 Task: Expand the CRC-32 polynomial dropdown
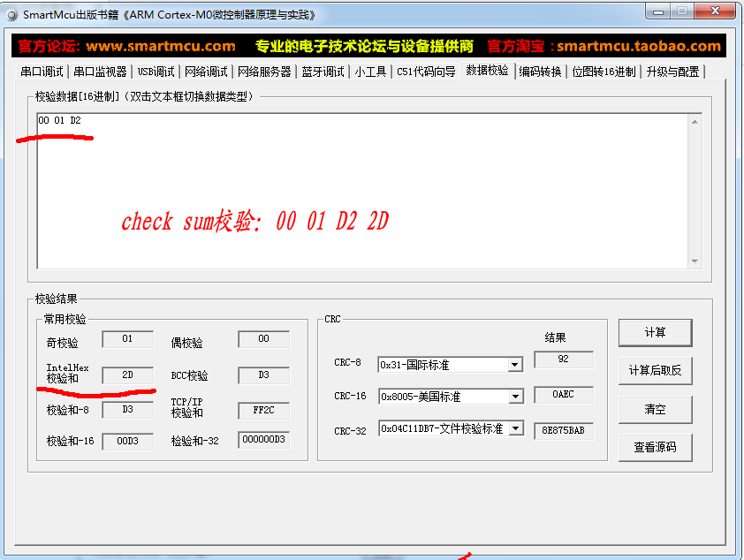(514, 428)
